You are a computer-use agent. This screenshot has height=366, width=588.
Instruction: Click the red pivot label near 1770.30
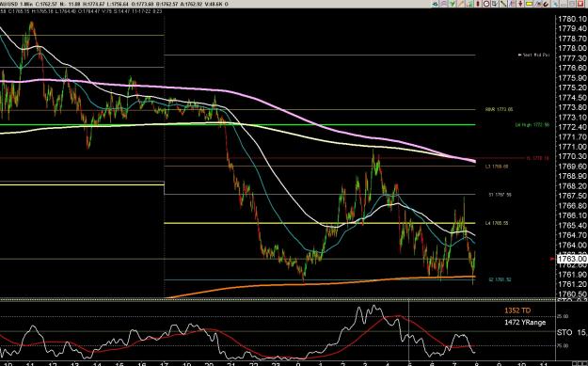pos(538,158)
